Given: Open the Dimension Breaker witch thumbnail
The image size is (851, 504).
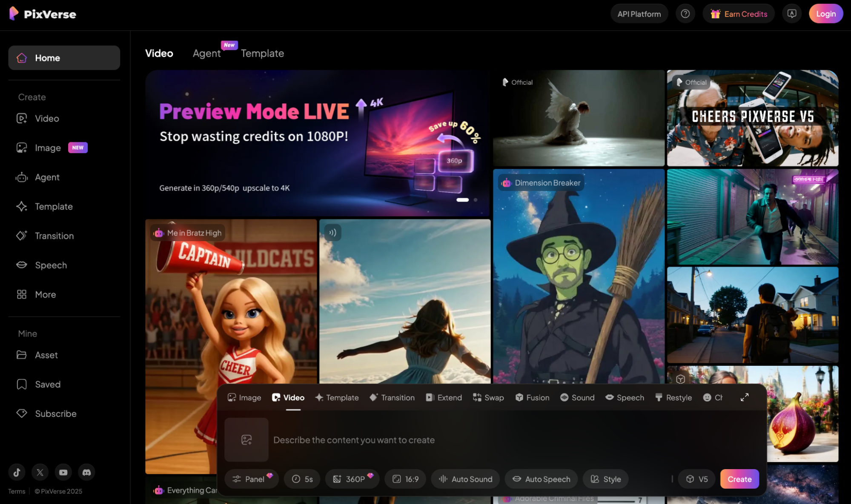Looking at the screenshot, I should click(x=579, y=276).
